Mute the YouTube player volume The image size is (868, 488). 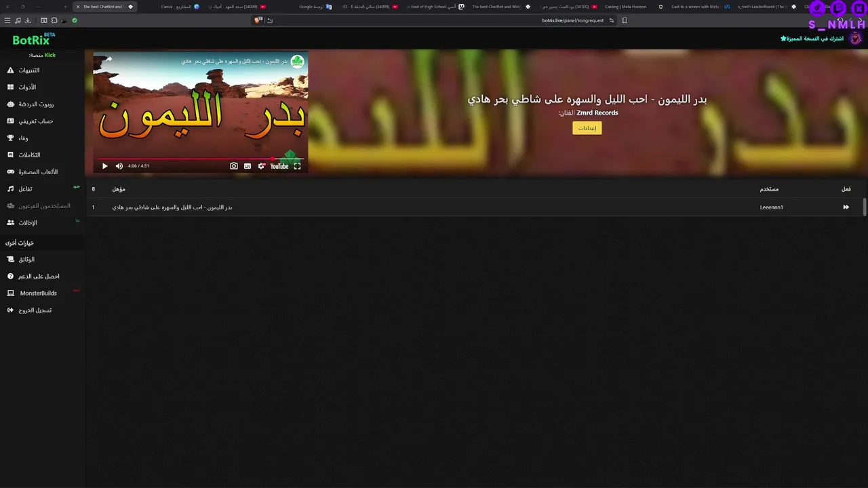click(119, 166)
